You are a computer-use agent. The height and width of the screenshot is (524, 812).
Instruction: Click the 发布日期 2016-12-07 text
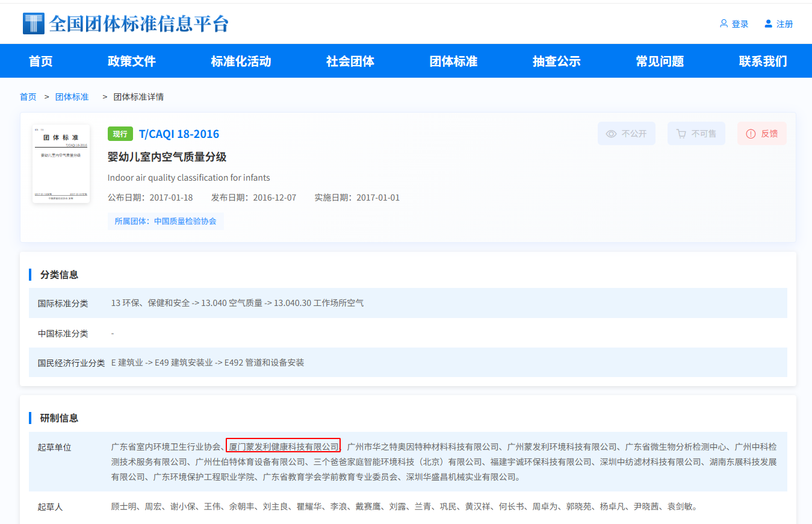253,198
